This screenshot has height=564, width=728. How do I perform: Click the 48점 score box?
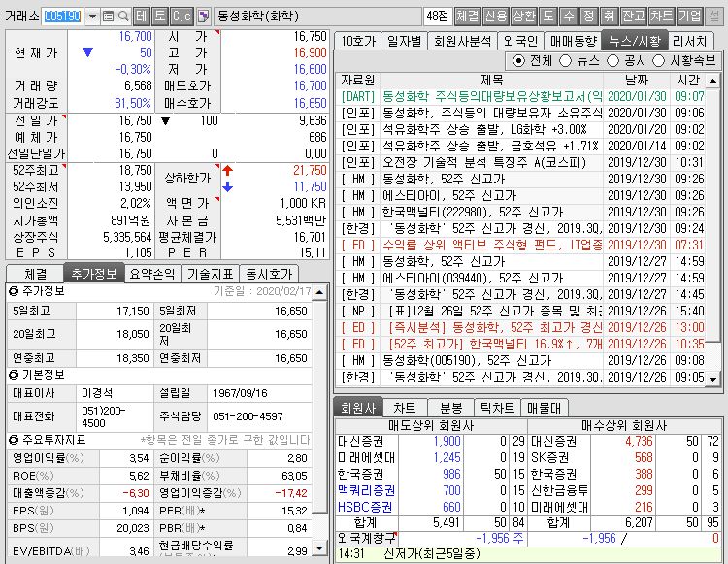[438, 17]
